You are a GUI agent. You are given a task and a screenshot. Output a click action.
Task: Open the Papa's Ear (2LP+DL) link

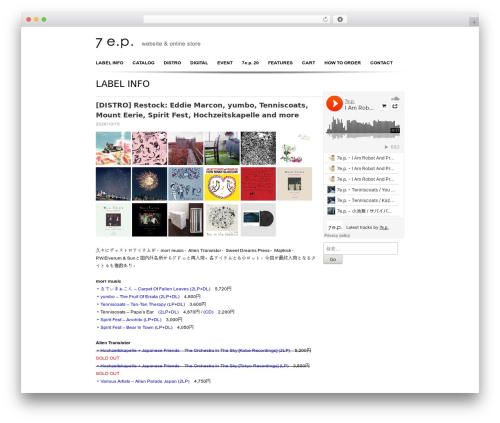coord(168,312)
